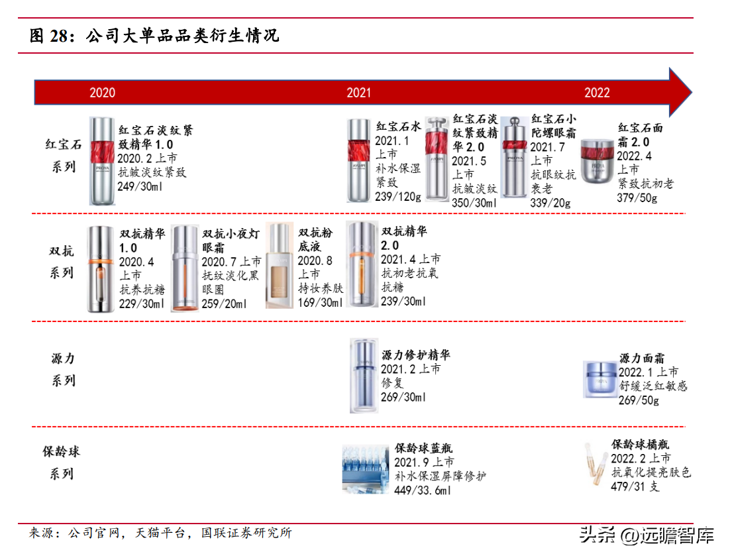730x560 pixels.
Task: Click the launch date 2022.2上市
Action: (641, 459)
